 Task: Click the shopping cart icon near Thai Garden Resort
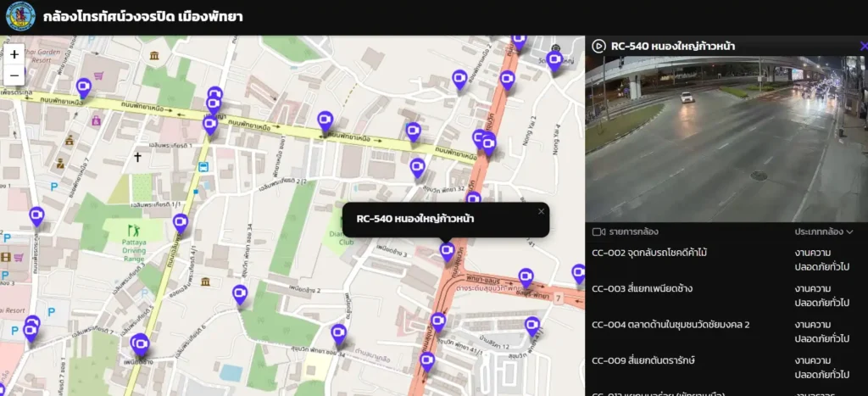(x=98, y=75)
